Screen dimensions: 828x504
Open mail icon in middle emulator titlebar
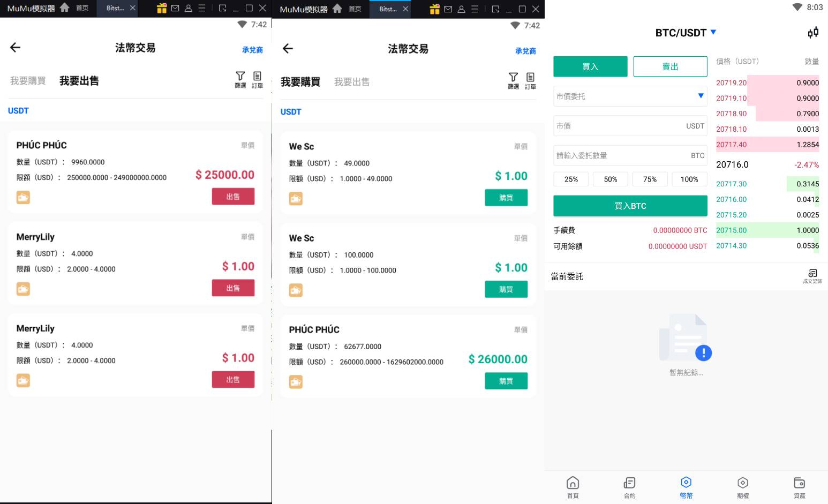pos(448,9)
